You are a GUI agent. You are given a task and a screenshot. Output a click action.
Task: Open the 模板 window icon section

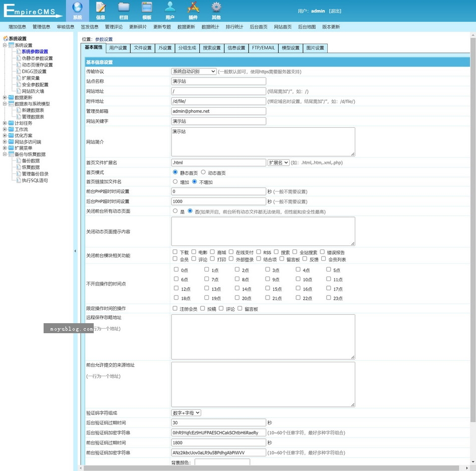(x=147, y=11)
